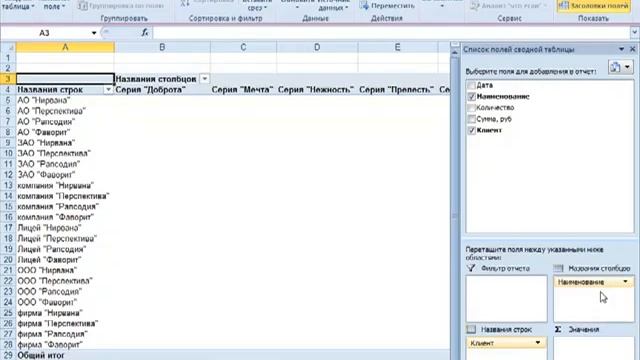This screenshot has width=640, height=360.
Task: Select column E header
Action: click(398, 47)
